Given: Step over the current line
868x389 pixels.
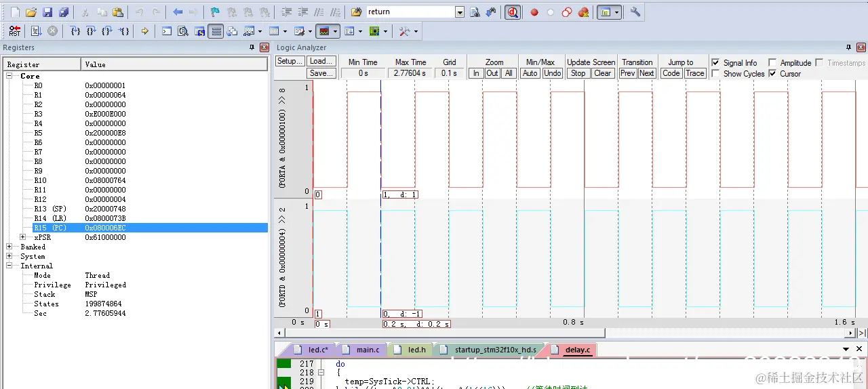Looking at the screenshot, I should (92, 31).
